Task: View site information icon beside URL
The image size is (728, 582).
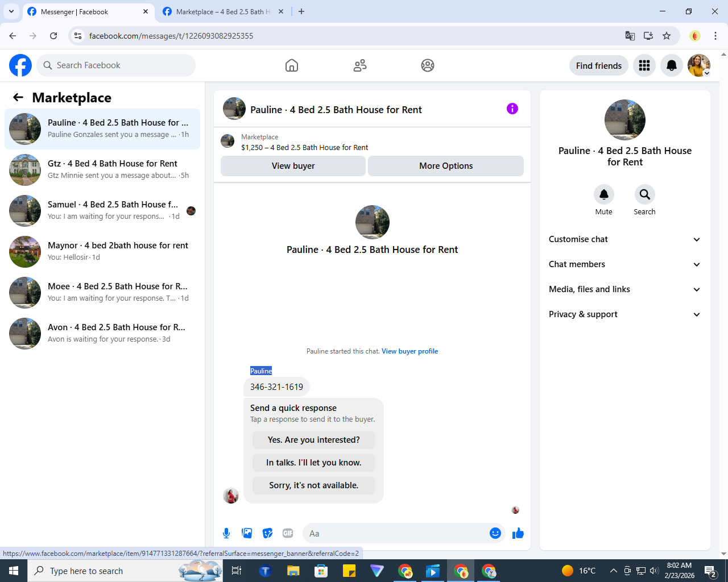Action: tap(78, 36)
